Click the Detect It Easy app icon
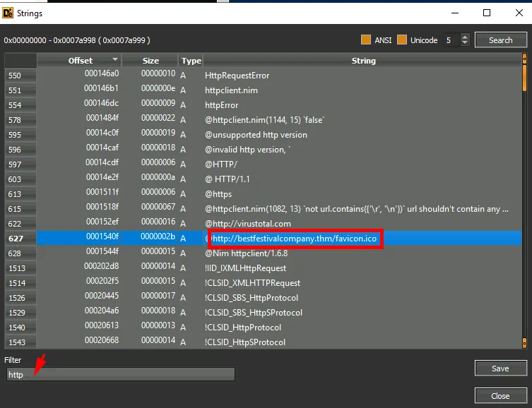Screen dimensions: 532x408 (x=8, y=13)
